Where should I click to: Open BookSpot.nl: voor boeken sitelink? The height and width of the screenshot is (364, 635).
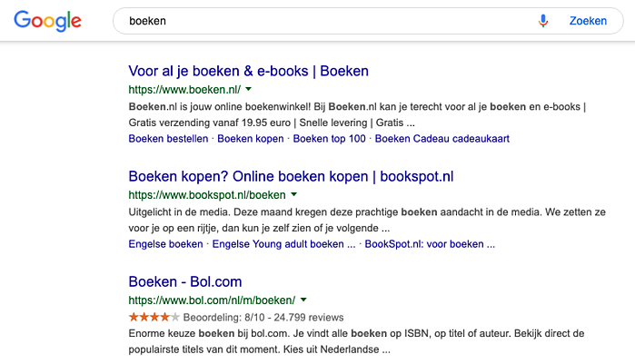pyautogui.click(x=430, y=244)
